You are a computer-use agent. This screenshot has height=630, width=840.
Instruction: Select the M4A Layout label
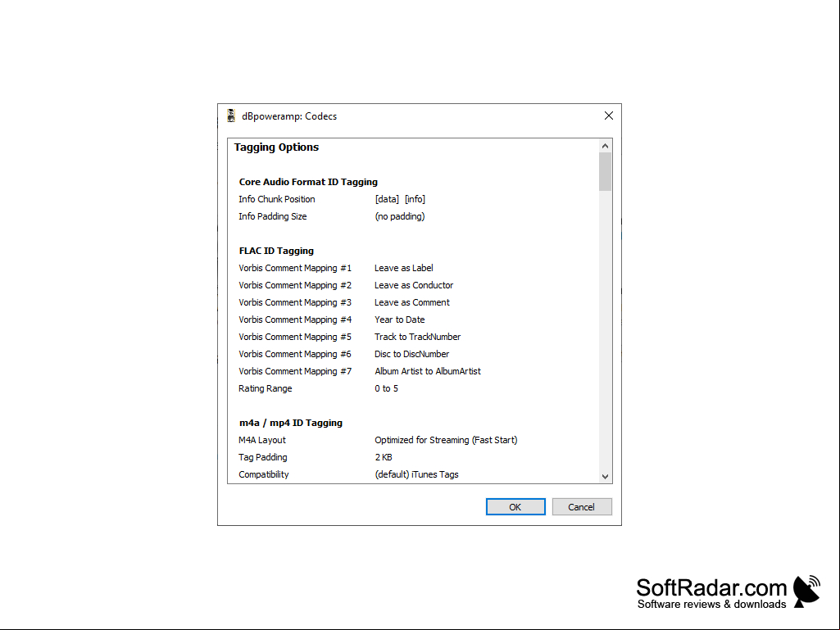tap(262, 440)
